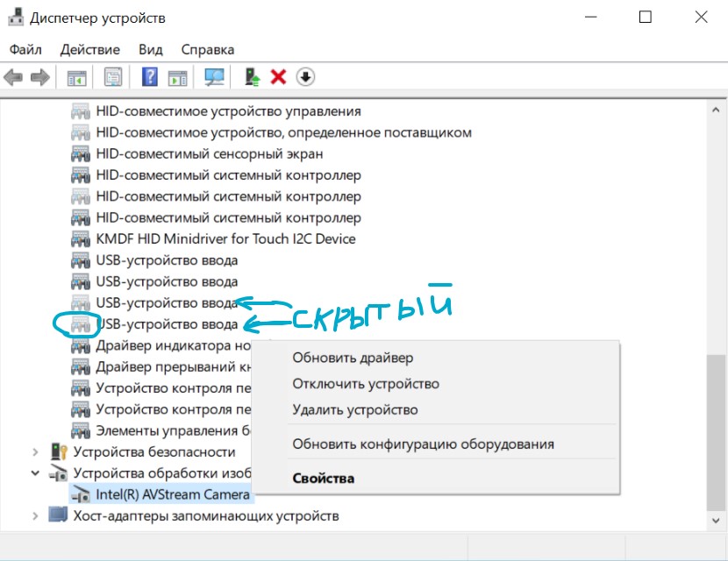Click the round down-arrow toolbar icon
This screenshot has height=561, width=728.
[x=305, y=77]
